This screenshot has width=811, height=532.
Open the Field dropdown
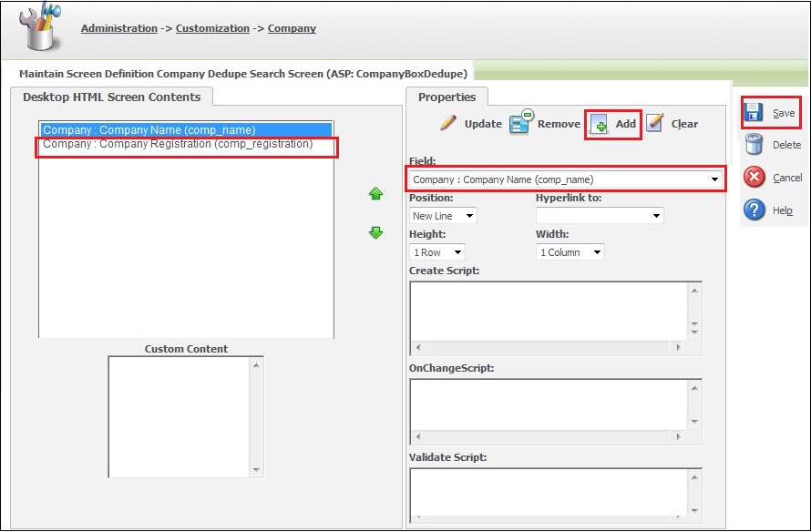(566, 179)
